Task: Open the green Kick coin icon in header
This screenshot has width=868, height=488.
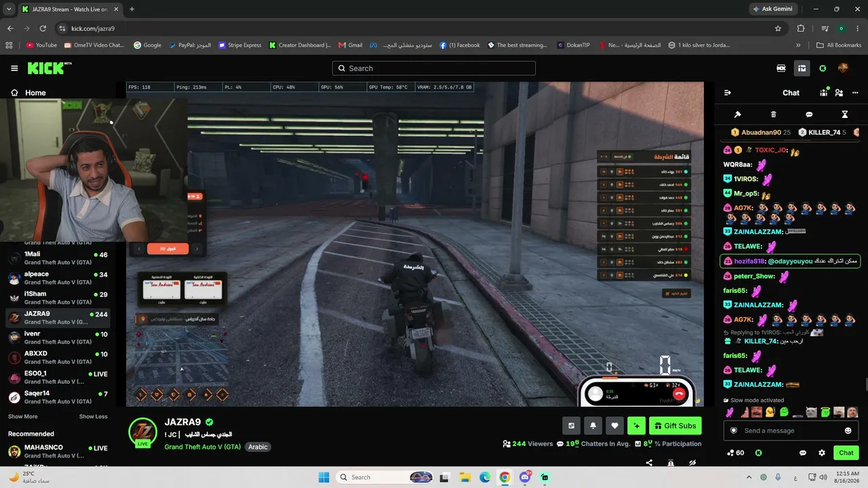Action: click(823, 68)
